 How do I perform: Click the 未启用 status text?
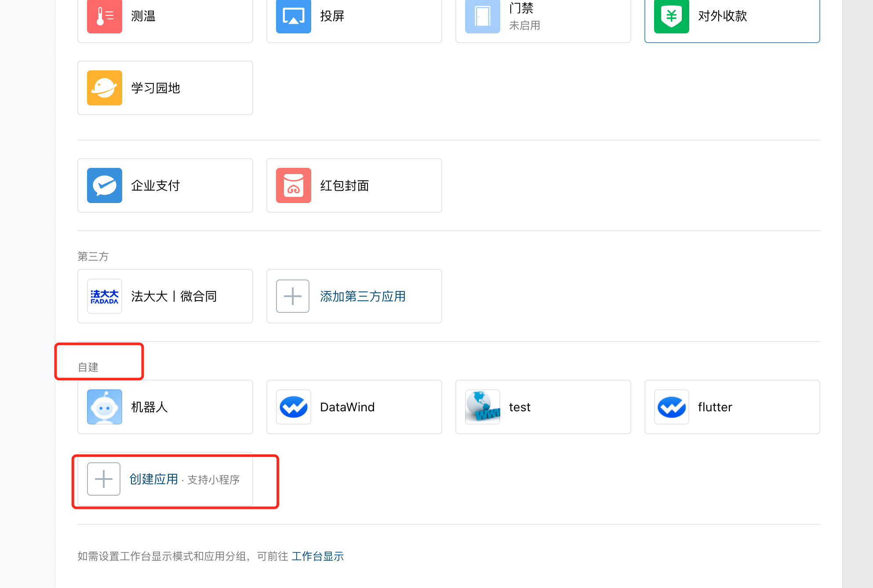[x=525, y=25]
